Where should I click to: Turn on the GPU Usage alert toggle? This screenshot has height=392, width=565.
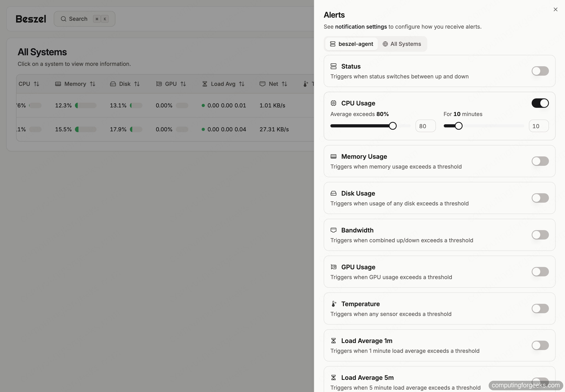(540, 272)
